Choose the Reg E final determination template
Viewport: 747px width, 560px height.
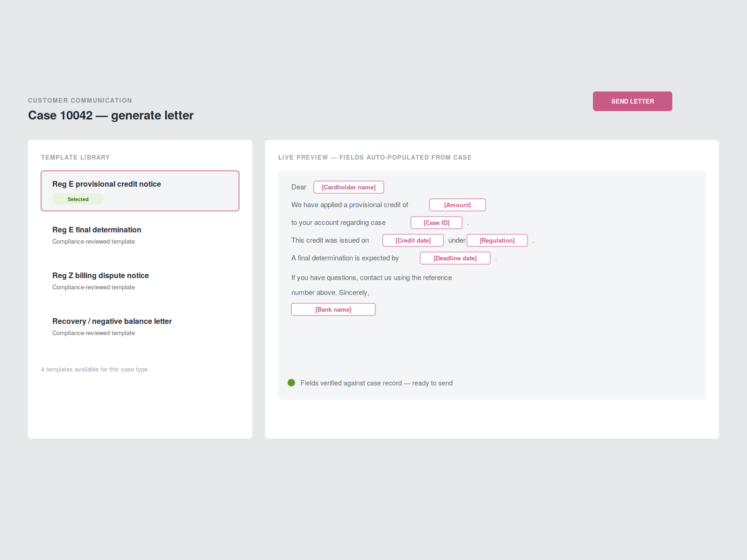click(140, 236)
